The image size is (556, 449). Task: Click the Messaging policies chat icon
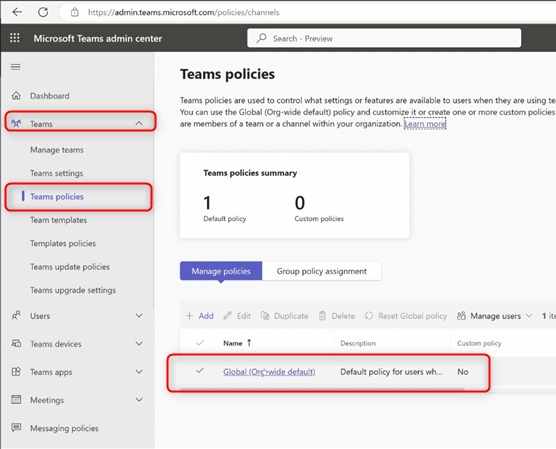[16, 427]
